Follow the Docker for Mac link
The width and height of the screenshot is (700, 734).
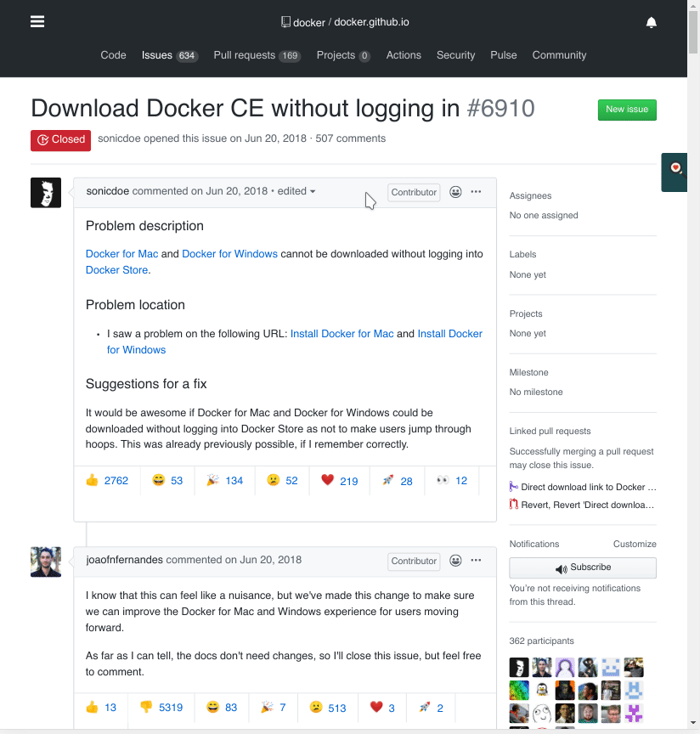pos(121,254)
